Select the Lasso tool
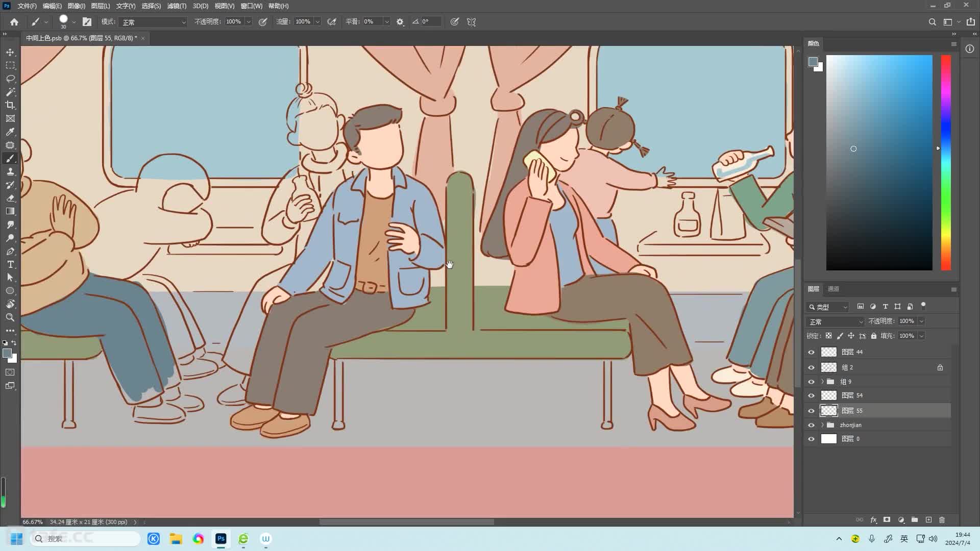980x551 pixels. pos(10,79)
